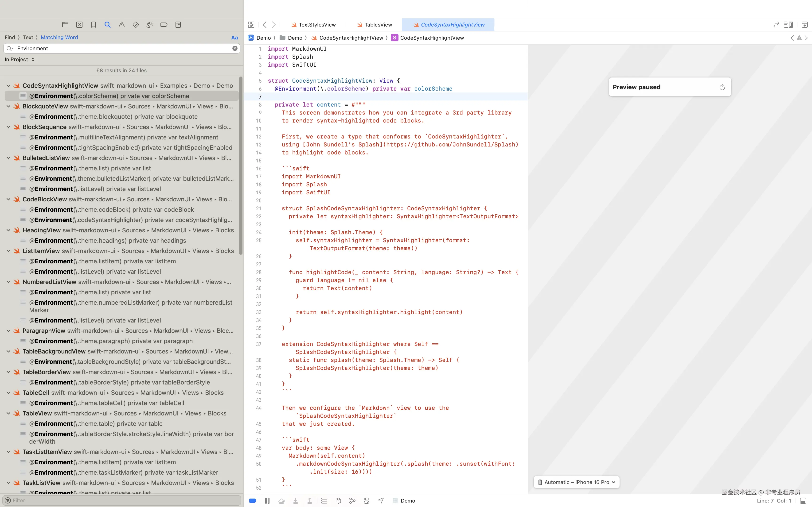Click the related items grid icon

click(251, 24)
